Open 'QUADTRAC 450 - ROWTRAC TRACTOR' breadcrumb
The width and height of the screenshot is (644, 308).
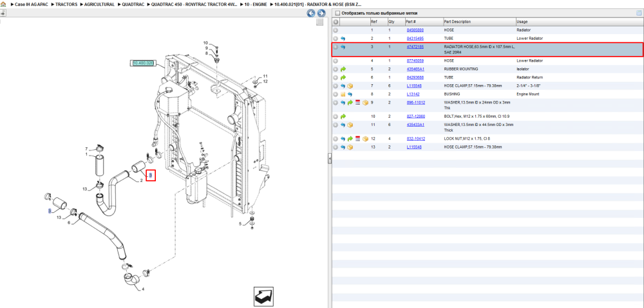[x=194, y=4]
